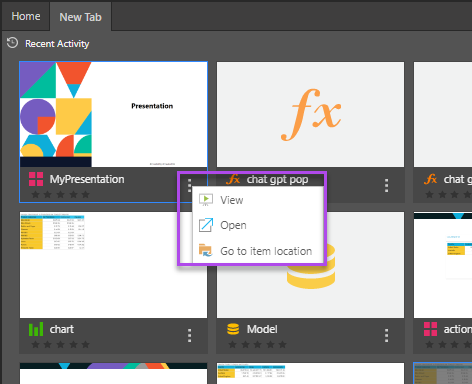Open the three-dot menu on chat gpt pop tile
This screenshot has width=472, height=384.
pos(386,186)
